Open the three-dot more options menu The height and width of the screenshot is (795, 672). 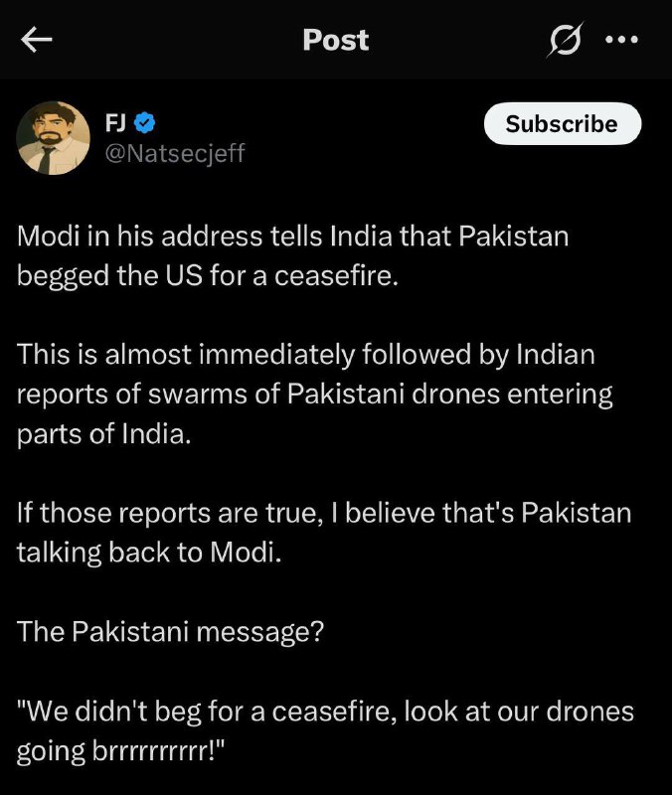click(x=621, y=40)
